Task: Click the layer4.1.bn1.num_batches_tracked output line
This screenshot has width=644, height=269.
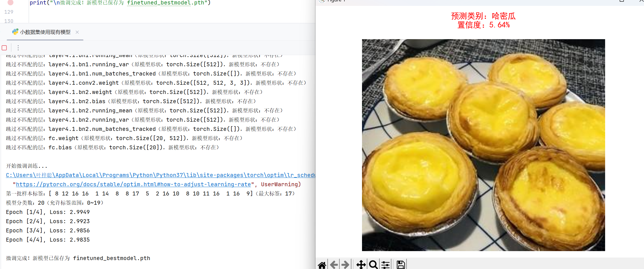Action: coord(151,74)
